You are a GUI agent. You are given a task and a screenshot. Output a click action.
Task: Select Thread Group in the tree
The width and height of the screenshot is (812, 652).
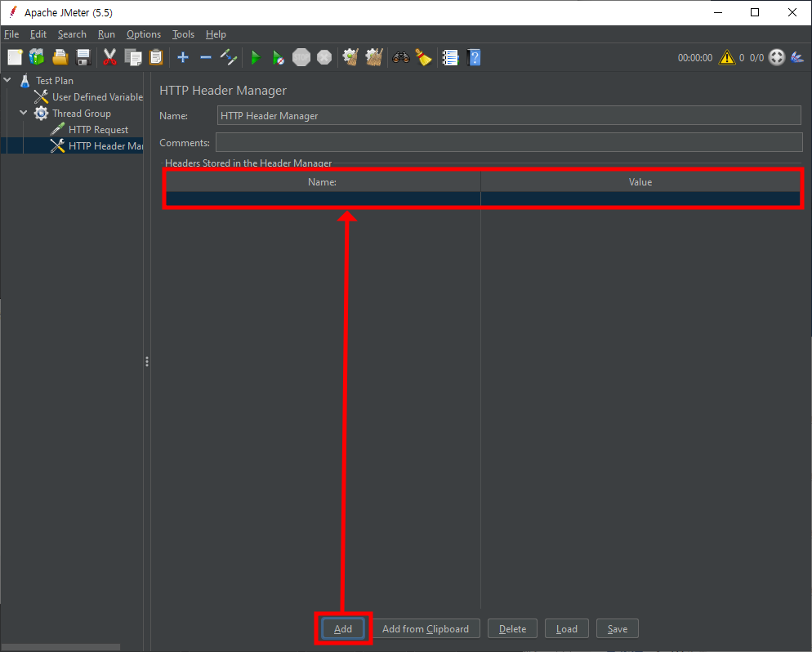point(82,114)
